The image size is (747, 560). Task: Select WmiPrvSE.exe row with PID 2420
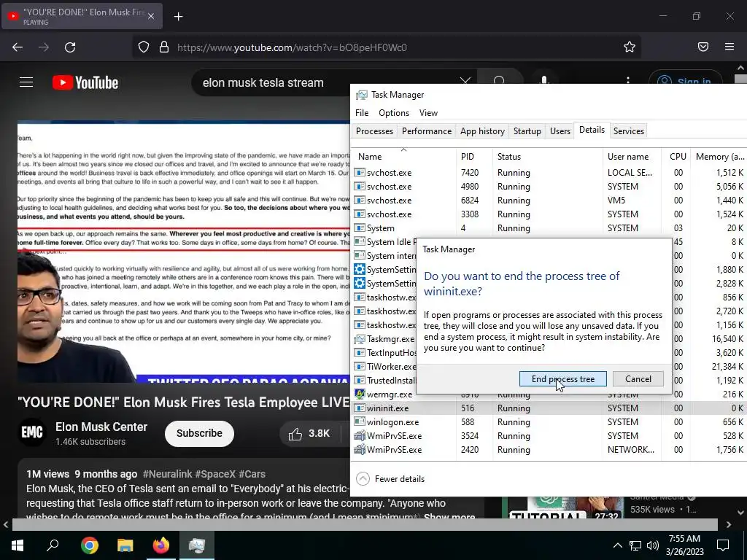click(549, 449)
